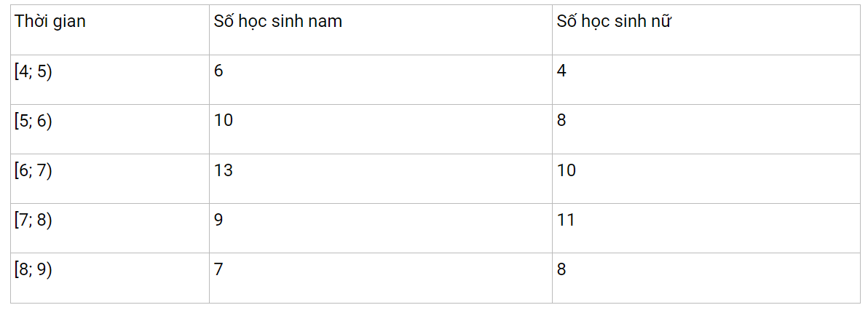This screenshot has width=868, height=313.
Task: Click male student count 10 in [5; 6) row
Action: (x=224, y=120)
